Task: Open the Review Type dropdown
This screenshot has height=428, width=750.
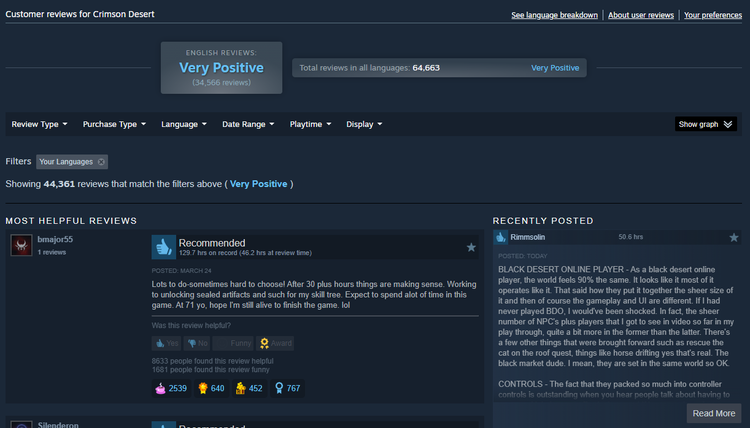Action: tap(39, 124)
